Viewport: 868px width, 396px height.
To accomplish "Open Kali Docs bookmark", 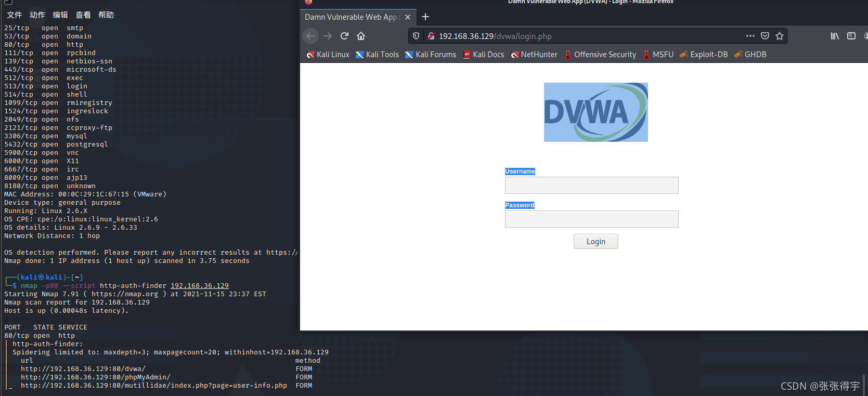I will point(484,55).
